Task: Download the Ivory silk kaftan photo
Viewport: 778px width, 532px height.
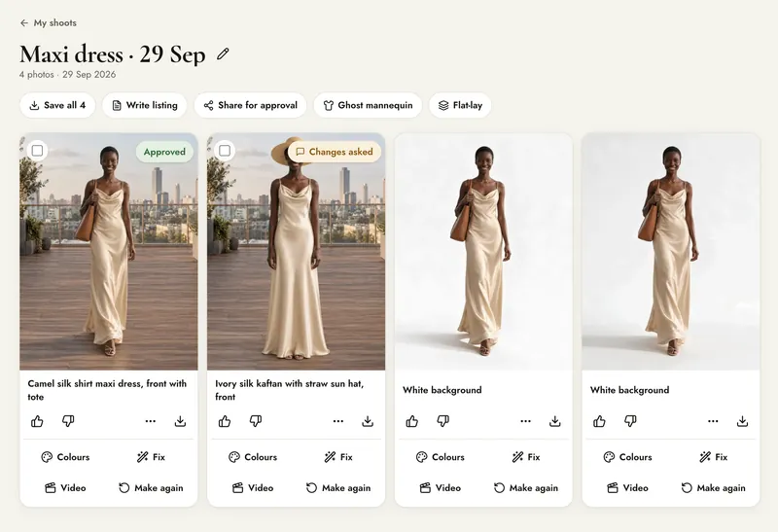Action: [368, 421]
